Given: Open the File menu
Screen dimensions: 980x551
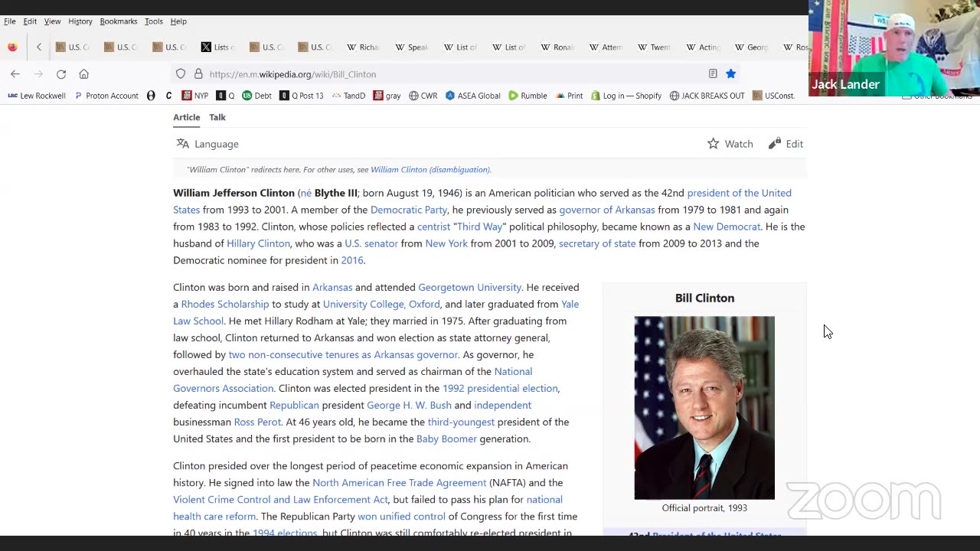Looking at the screenshot, I should [10, 21].
